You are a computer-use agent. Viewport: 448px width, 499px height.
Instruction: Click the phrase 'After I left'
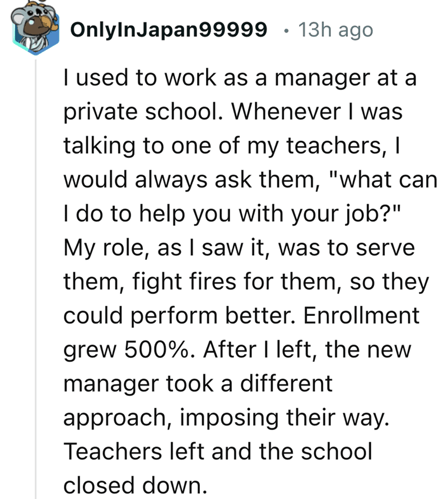[x=260, y=349]
